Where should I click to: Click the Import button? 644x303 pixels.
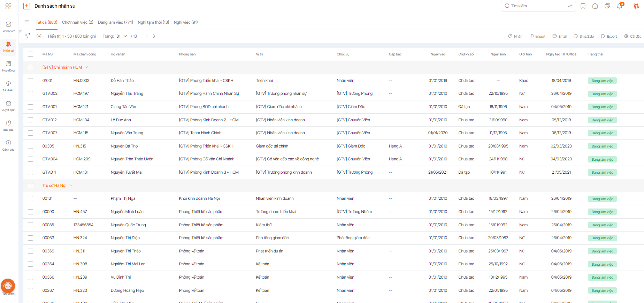click(x=537, y=36)
